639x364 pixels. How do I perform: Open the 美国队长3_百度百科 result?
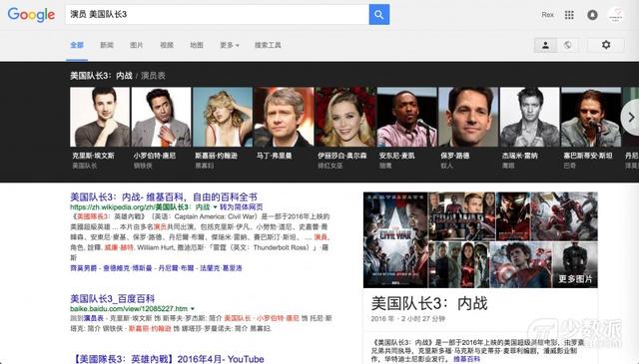[x=113, y=298]
